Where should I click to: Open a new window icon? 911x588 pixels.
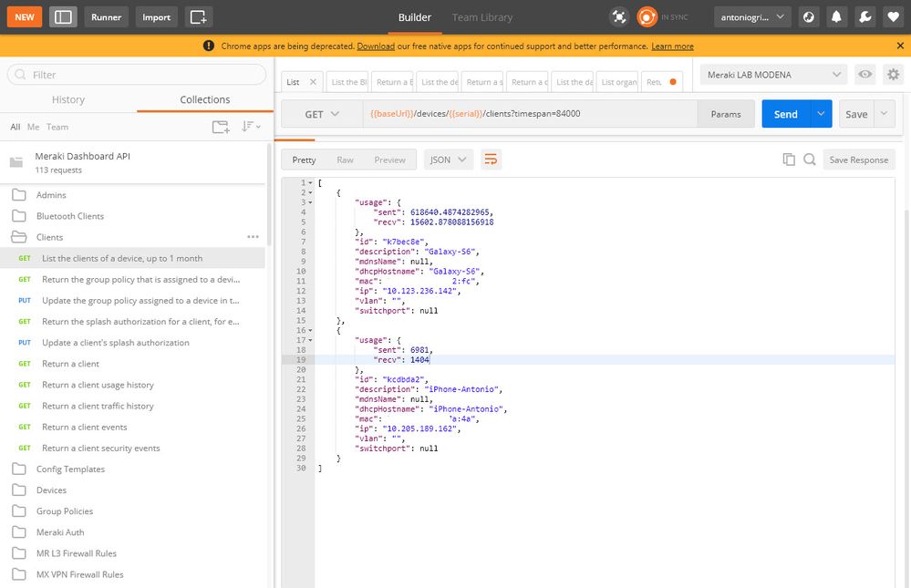[x=198, y=17]
